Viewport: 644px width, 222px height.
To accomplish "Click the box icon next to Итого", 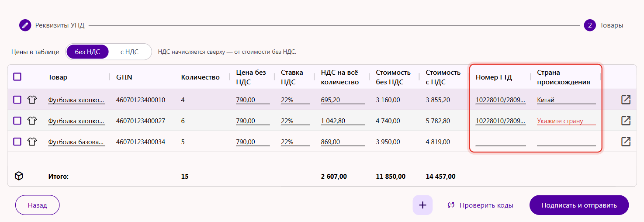I will coord(19,176).
